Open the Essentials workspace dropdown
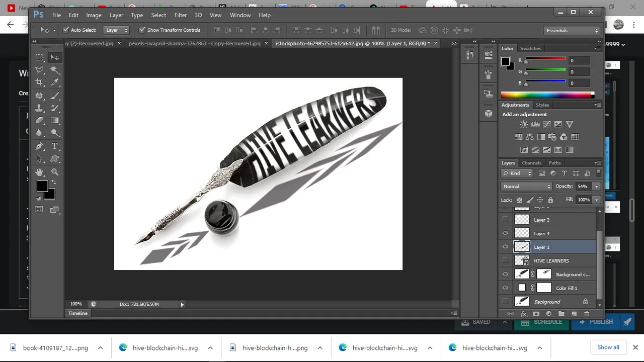644x362 pixels. [x=573, y=31]
